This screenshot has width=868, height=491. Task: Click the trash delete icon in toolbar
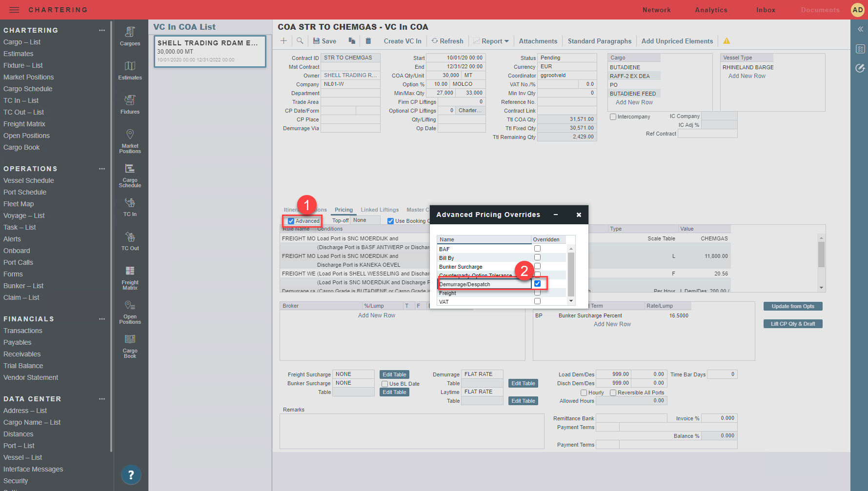click(368, 41)
